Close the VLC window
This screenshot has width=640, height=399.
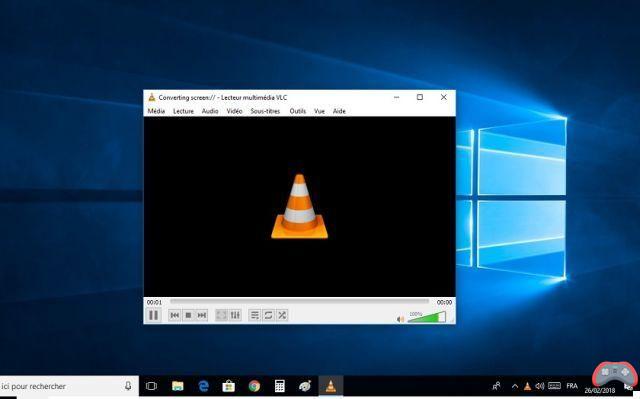point(444,97)
